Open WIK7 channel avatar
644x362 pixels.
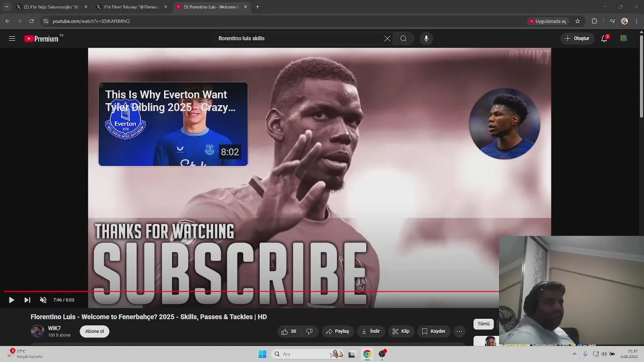coord(37,331)
